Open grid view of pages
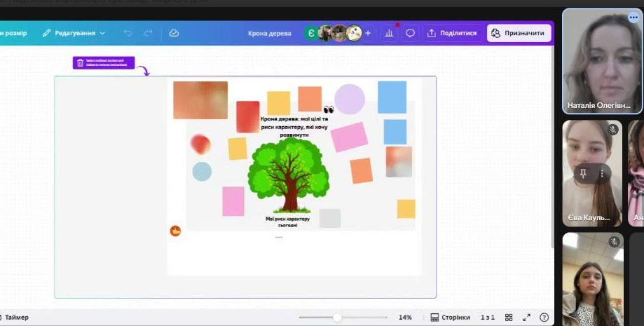The height and width of the screenshot is (326, 644). pyautogui.click(x=509, y=318)
